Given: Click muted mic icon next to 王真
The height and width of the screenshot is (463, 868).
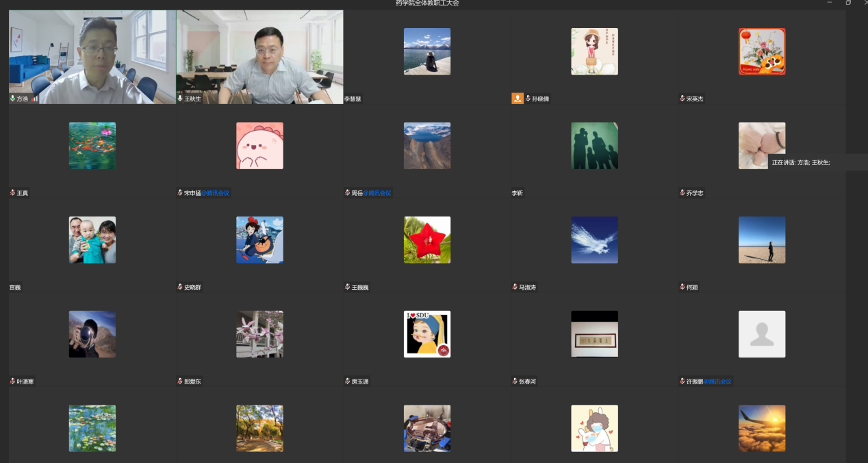Looking at the screenshot, I should (x=12, y=193).
